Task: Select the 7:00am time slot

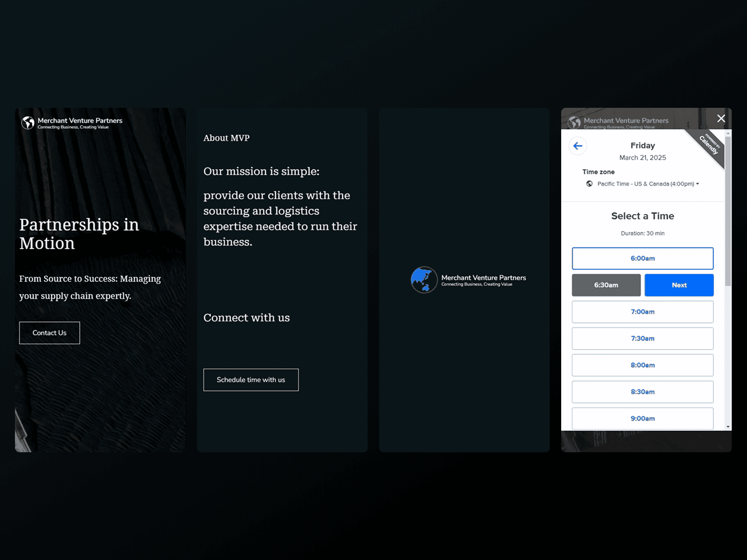Action: (x=642, y=312)
